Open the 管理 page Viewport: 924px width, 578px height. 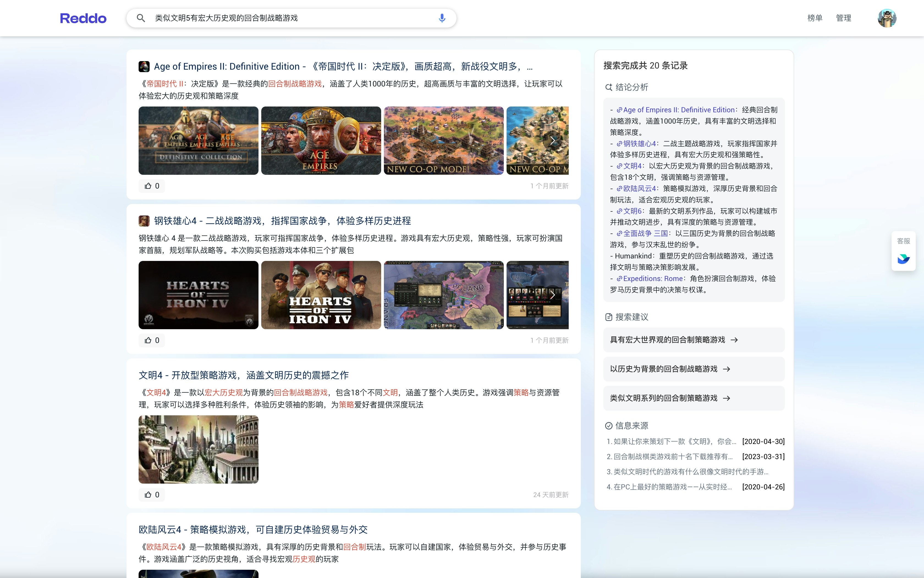point(843,18)
